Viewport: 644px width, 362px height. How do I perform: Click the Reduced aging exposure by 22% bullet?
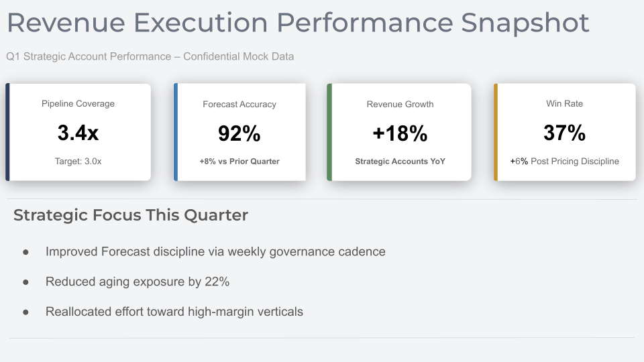click(138, 282)
